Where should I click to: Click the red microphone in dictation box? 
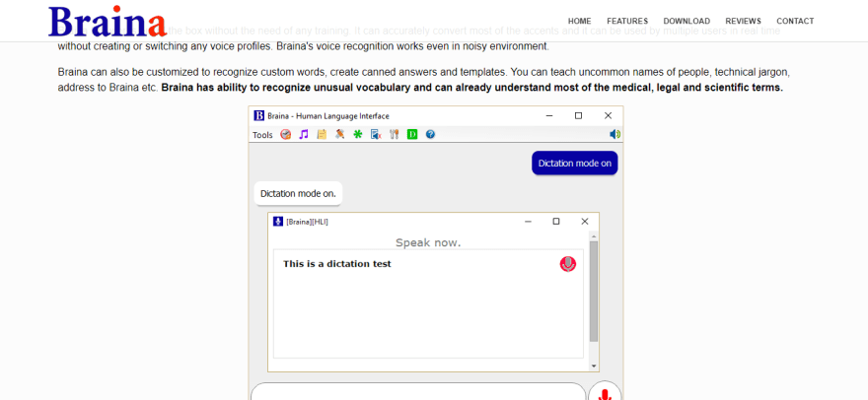point(568,264)
